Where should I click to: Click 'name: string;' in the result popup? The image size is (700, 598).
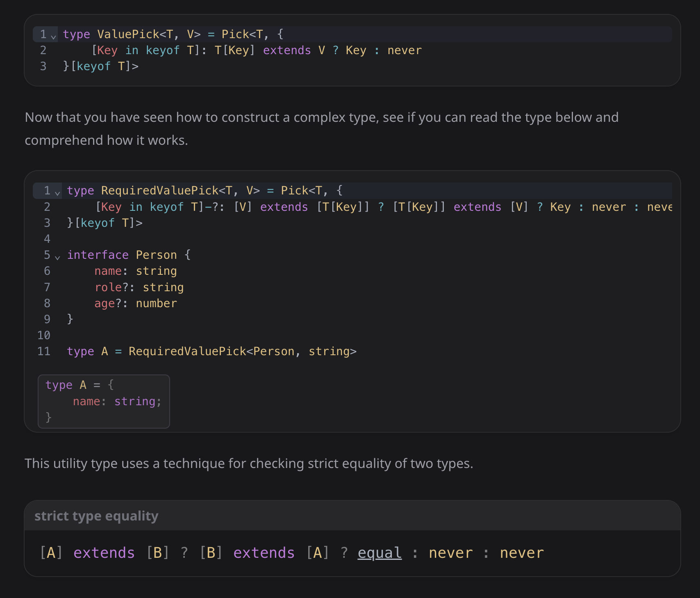click(x=117, y=401)
